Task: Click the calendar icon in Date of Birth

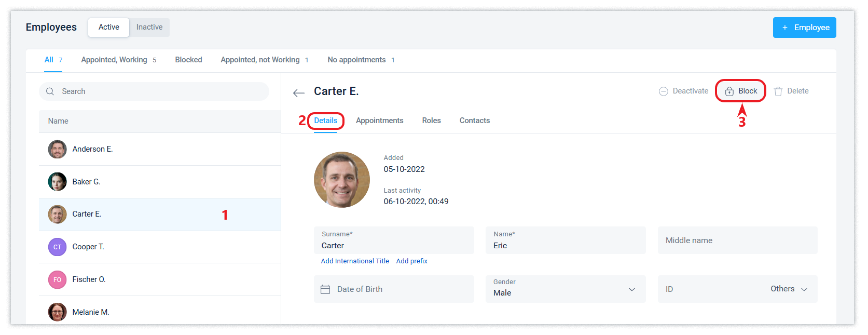Action: (x=325, y=289)
